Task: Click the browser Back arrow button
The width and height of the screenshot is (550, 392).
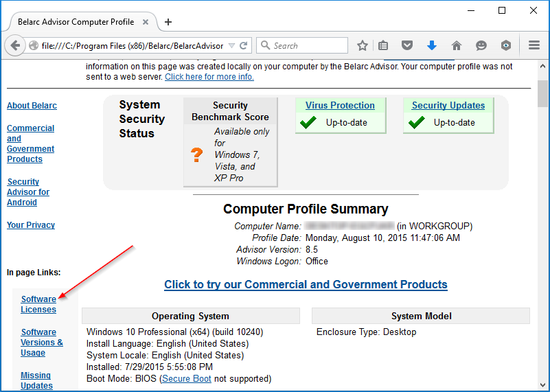Action: (15, 45)
